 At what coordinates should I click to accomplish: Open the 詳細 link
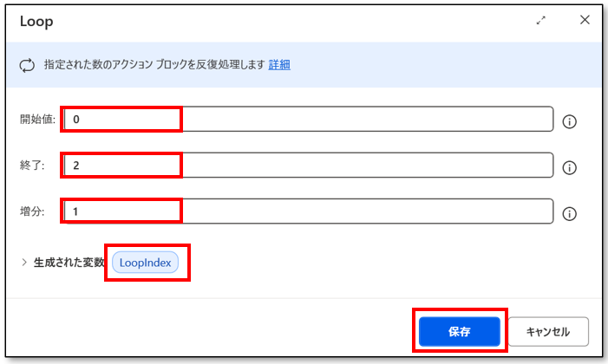[x=279, y=64]
